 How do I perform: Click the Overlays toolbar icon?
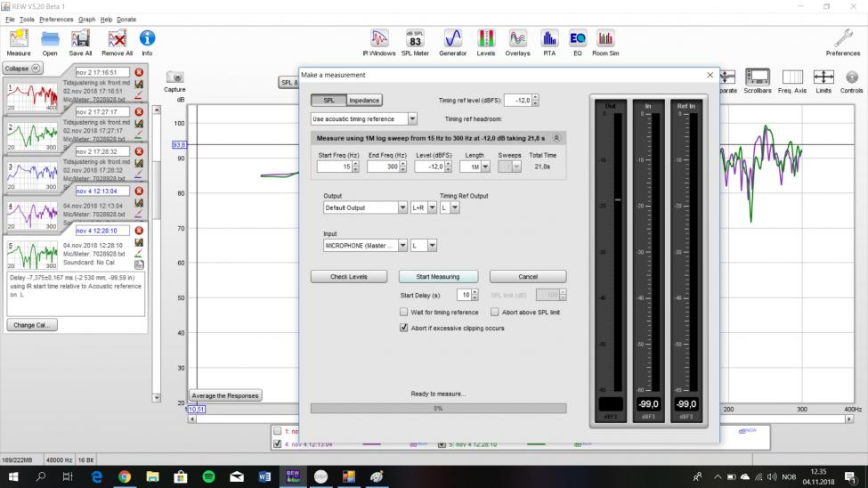[x=517, y=40]
